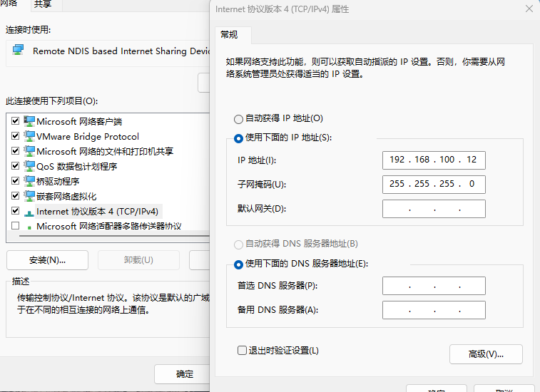Check 退出时验证设置 checkbox
Image resolution: width=540 pixels, height=392 pixels.
point(242,351)
